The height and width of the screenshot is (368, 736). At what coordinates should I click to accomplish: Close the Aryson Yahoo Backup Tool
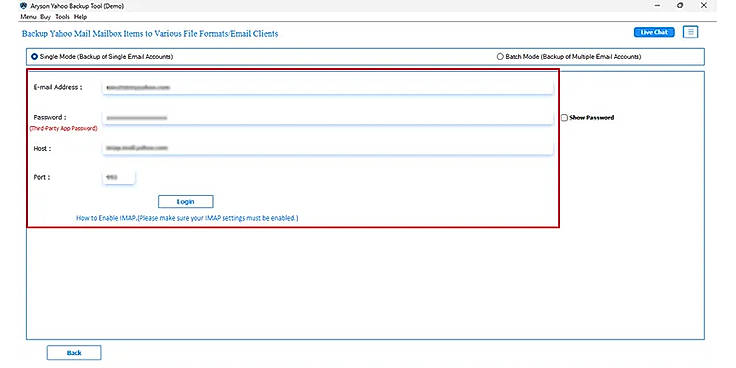click(x=703, y=6)
